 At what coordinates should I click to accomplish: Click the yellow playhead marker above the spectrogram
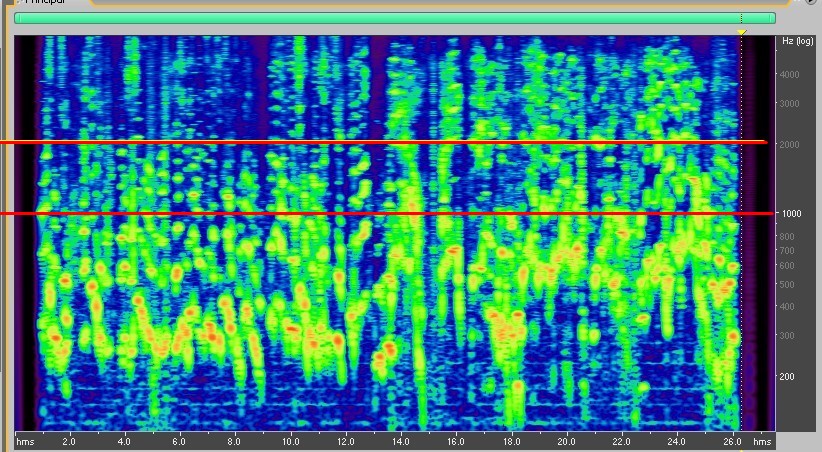tap(741, 32)
